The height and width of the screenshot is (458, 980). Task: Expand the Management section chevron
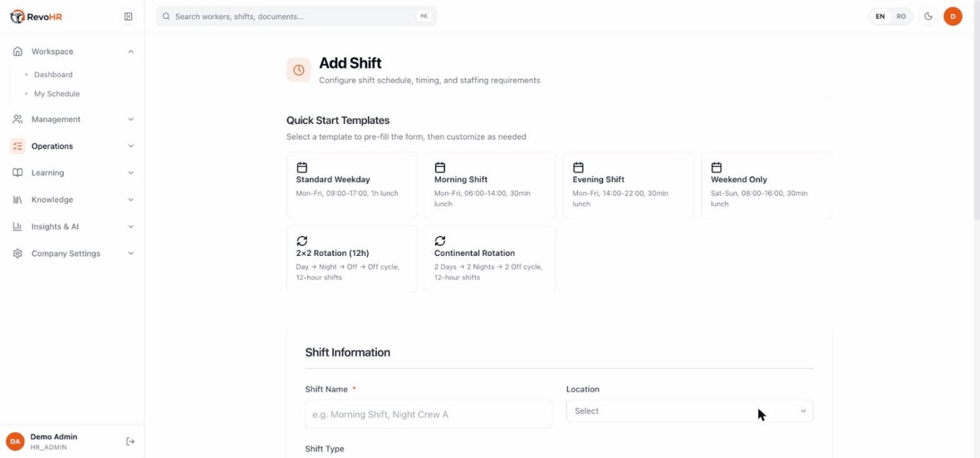[130, 120]
